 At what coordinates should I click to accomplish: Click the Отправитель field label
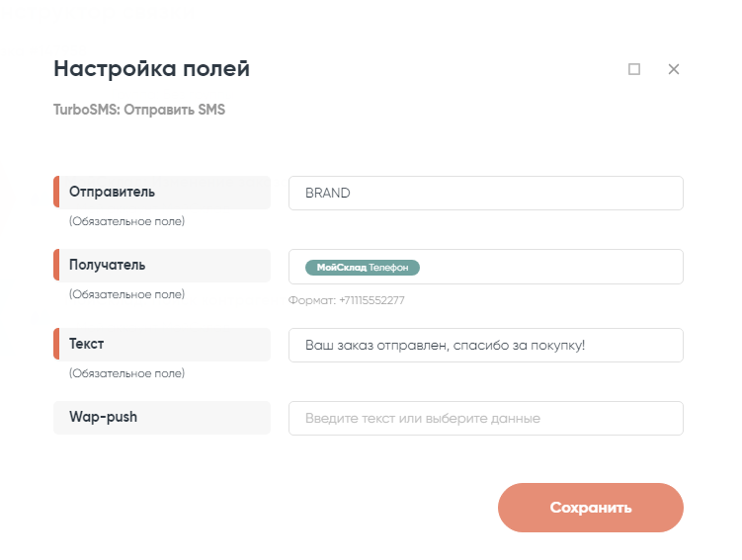click(112, 193)
